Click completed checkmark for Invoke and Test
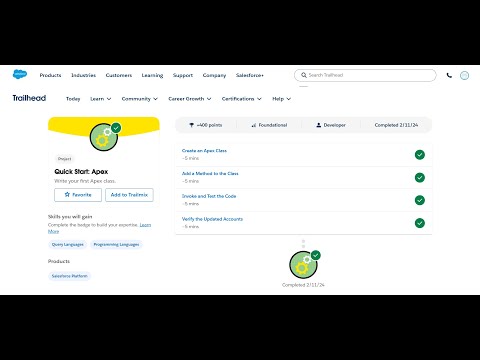 (420, 200)
